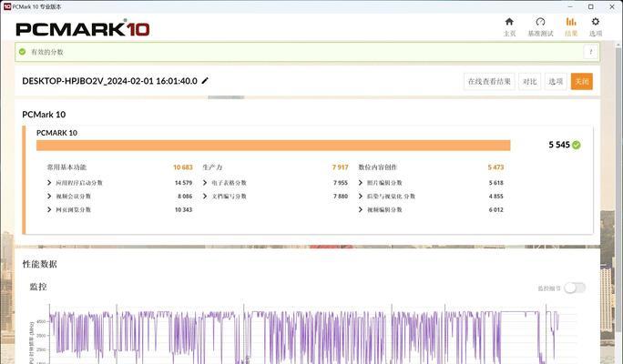Click the 对比 (compare) button
623x364 pixels.
coord(529,81)
